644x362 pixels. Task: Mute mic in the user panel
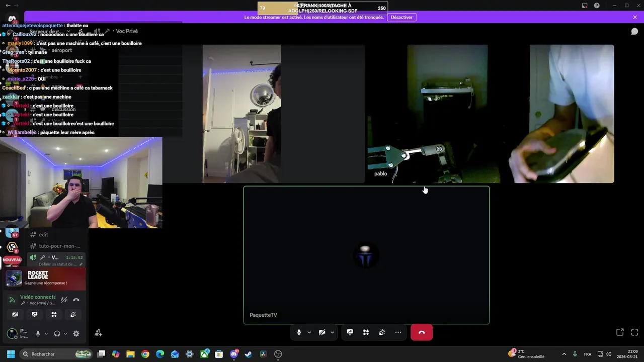(x=38, y=333)
